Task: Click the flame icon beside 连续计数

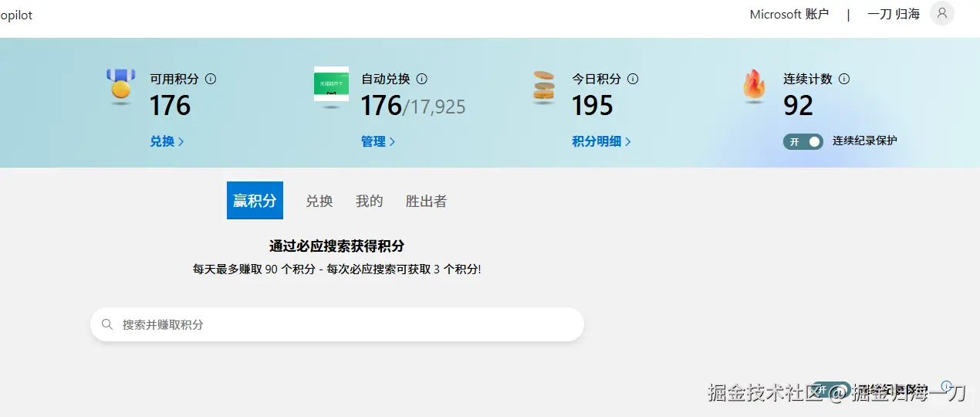Action: [754, 85]
